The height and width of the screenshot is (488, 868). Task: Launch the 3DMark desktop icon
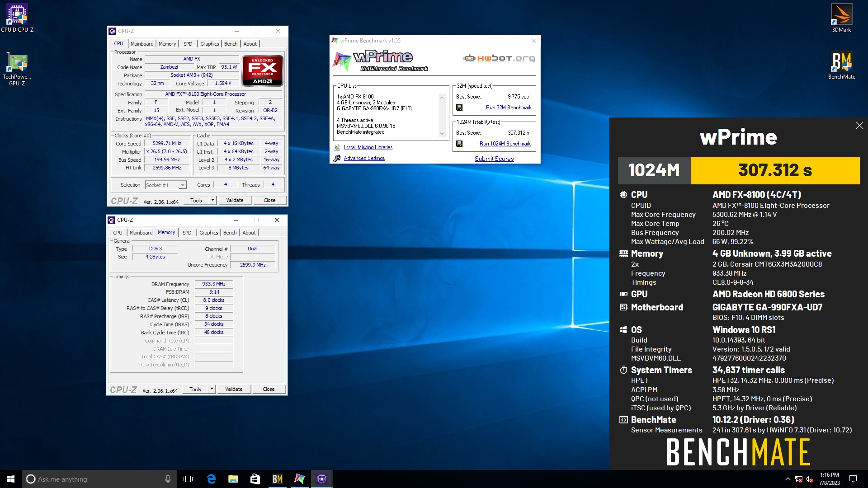click(841, 18)
